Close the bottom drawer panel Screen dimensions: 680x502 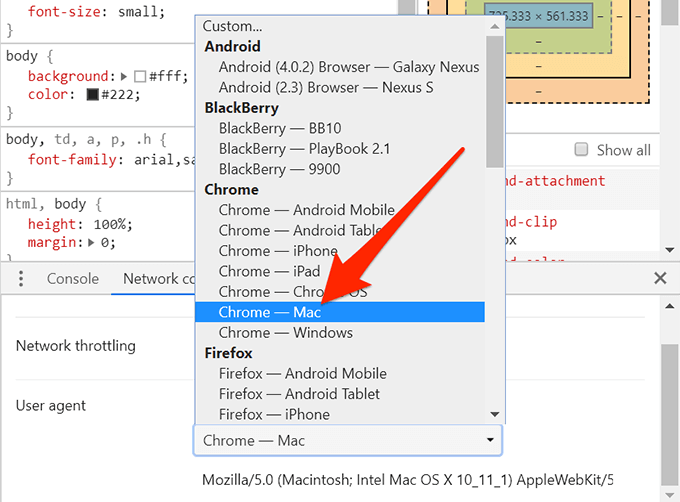660,278
